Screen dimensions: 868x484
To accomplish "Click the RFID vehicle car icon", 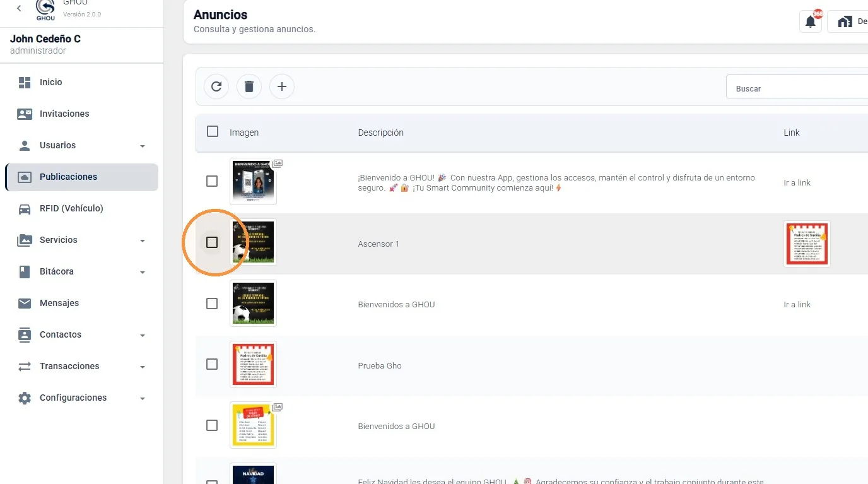I will (x=25, y=208).
